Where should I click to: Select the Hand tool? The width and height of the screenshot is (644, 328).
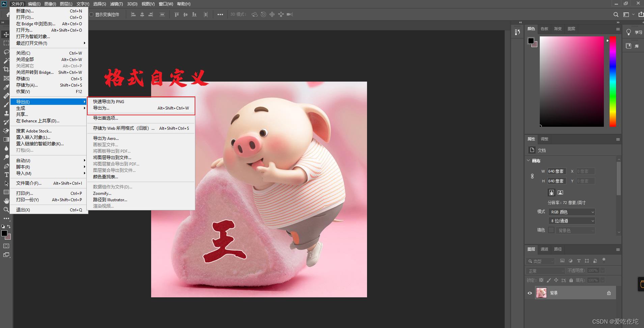click(x=6, y=201)
